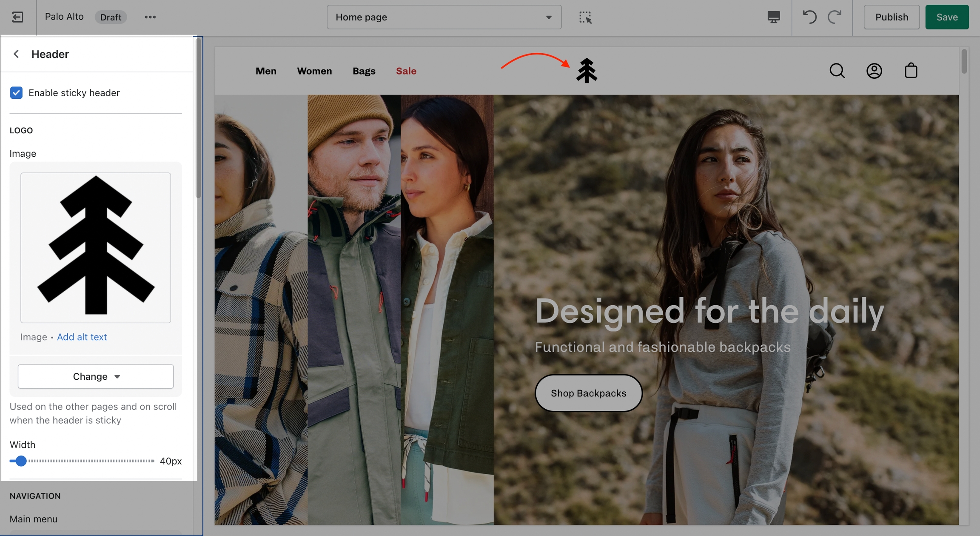Screen dimensions: 980x536
Task: Click the tree logo image thumbnail
Action: click(x=96, y=247)
